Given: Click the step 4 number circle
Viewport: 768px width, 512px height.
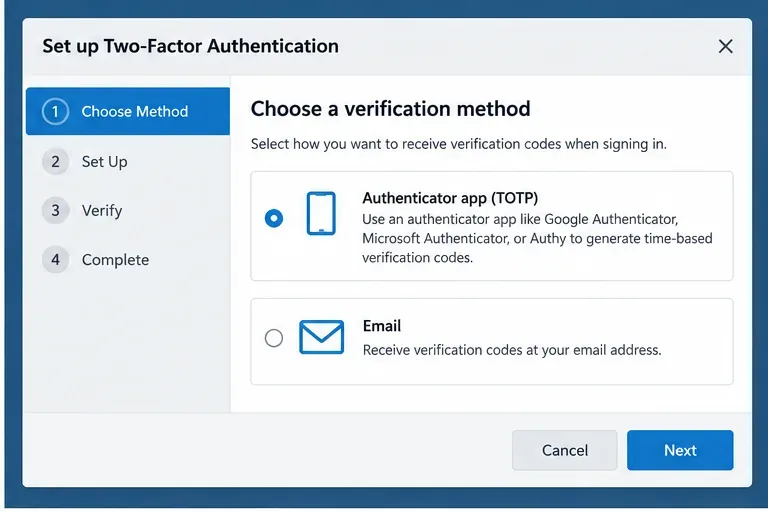Looking at the screenshot, I should 55,260.
